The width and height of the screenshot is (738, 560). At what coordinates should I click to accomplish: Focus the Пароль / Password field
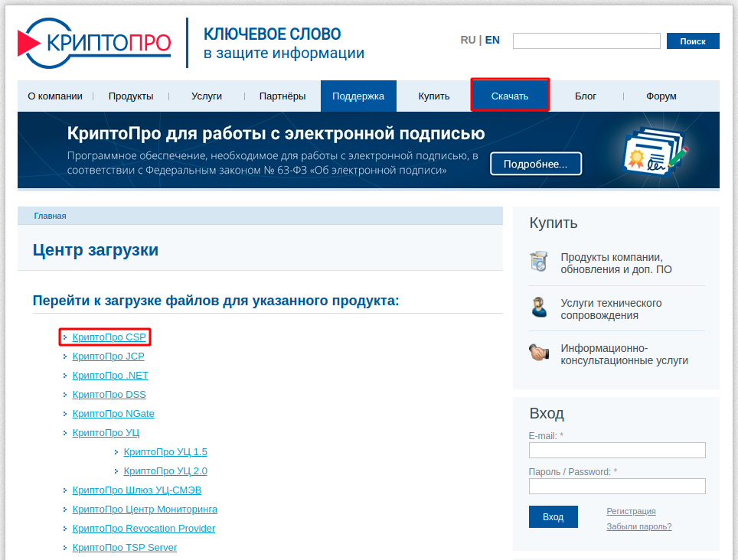(x=617, y=487)
